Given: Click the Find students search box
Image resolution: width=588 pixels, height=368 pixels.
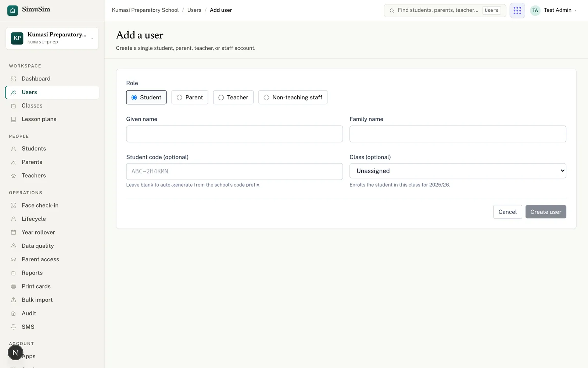Looking at the screenshot, I should coord(445,10).
